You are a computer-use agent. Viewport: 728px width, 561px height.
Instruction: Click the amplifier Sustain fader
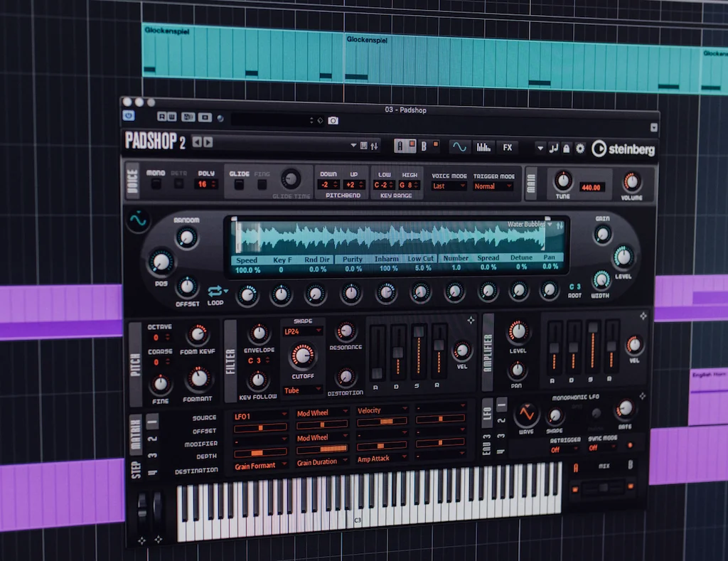592,346
